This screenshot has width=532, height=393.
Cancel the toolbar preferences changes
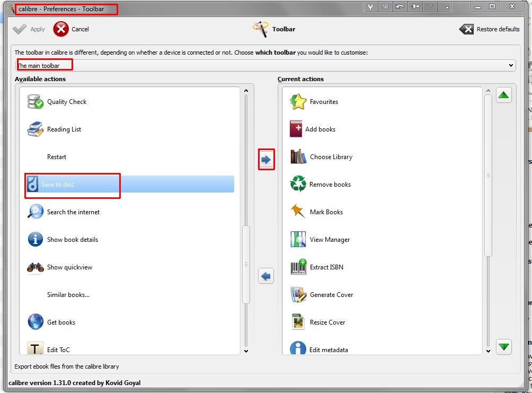(x=71, y=29)
